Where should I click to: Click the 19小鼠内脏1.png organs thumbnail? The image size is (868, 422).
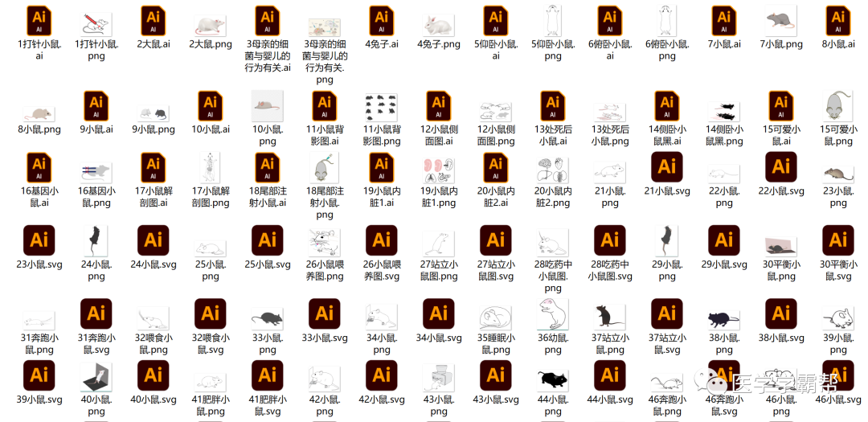(439, 170)
